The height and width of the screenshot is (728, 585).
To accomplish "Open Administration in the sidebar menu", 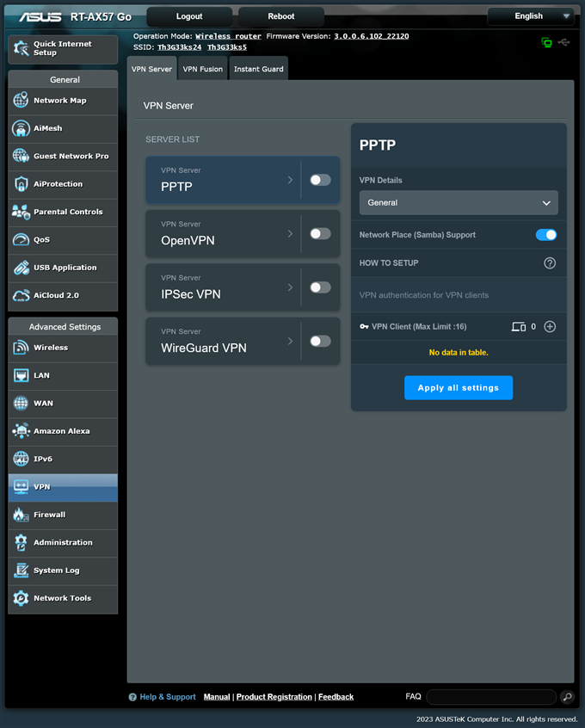I will pos(63,543).
